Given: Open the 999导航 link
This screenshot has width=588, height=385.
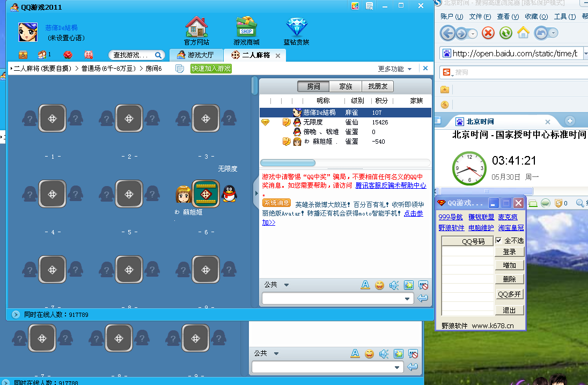Looking at the screenshot, I should coord(450,217).
